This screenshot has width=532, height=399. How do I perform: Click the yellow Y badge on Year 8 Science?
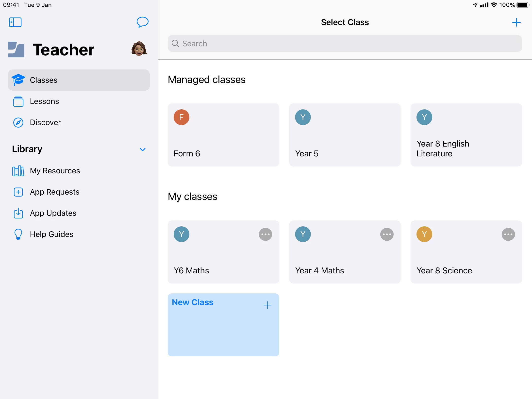pos(424,234)
